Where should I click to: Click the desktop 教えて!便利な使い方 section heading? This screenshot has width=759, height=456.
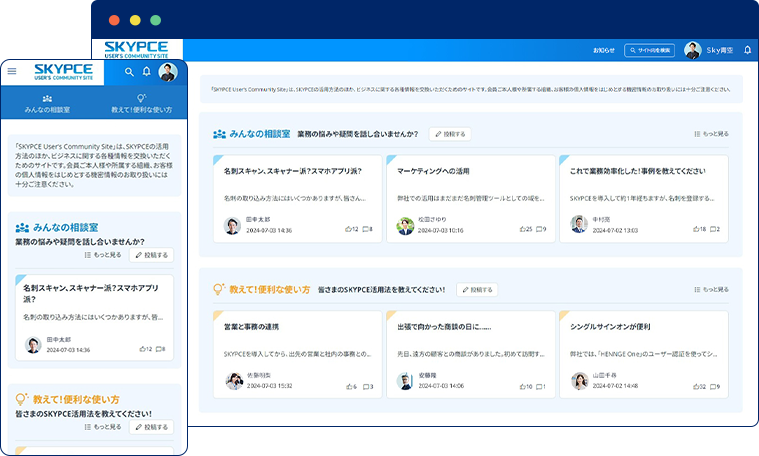269,289
